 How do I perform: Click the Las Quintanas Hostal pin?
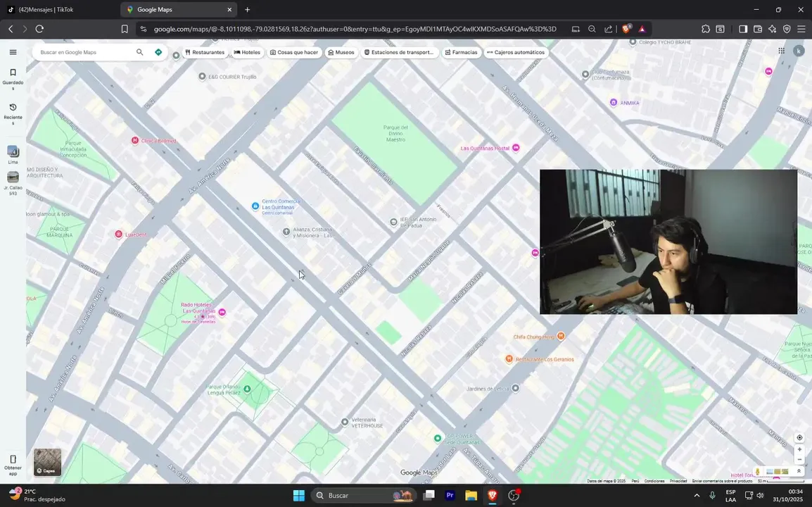pos(516,149)
